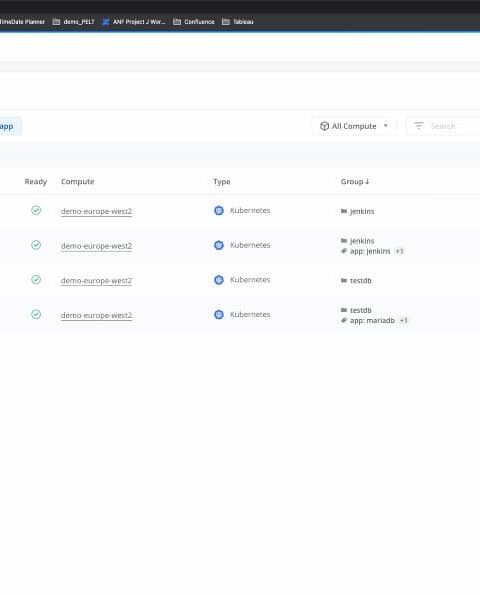This screenshot has height=595, width=480.
Task: Click Kubernetes icon in app: mariadb row
Action: point(219,315)
